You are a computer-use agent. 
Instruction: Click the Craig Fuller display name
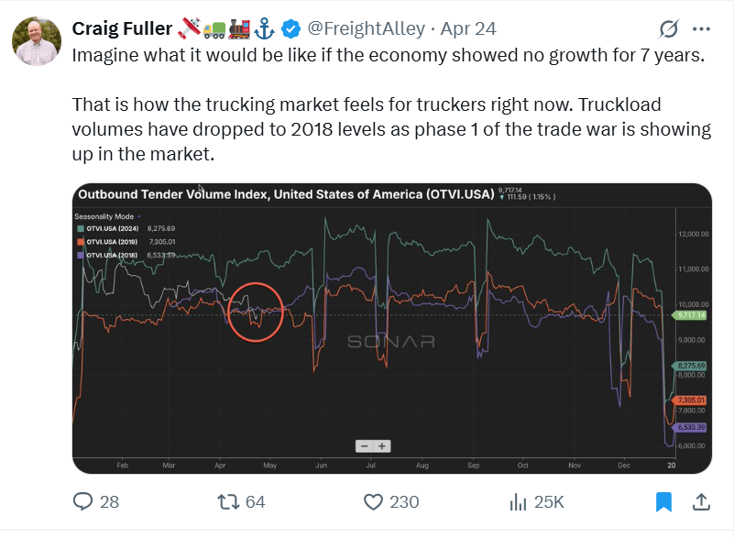click(x=122, y=28)
